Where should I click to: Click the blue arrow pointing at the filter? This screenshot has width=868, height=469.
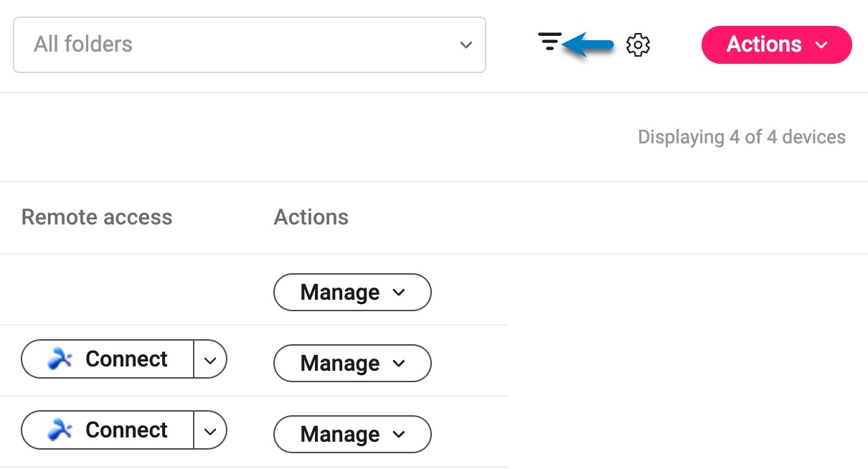click(x=589, y=45)
